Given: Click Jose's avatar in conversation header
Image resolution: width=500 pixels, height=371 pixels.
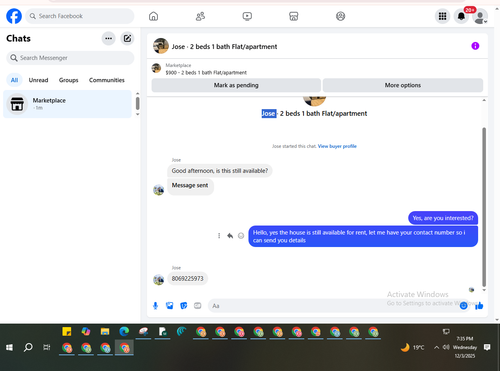Looking at the screenshot, I should [161, 46].
